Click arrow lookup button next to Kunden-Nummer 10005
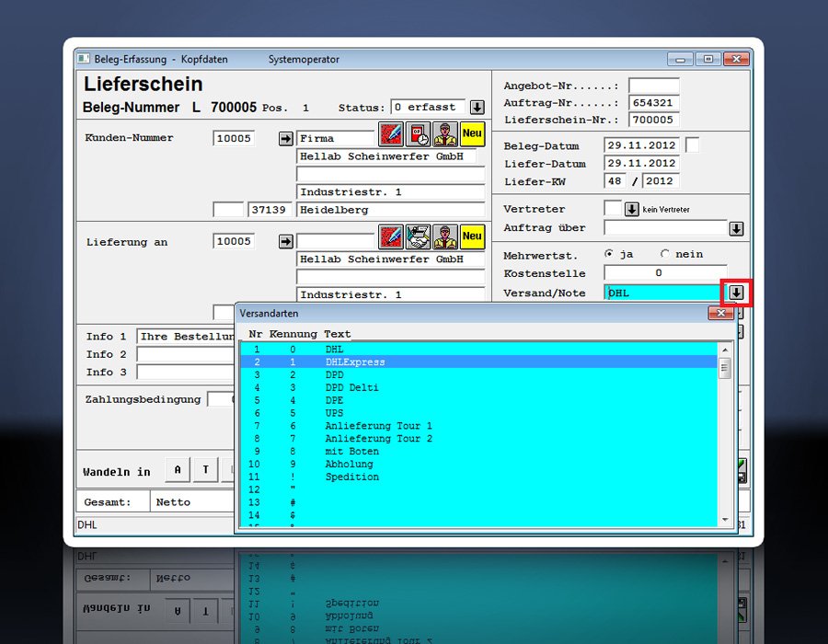 [285, 139]
